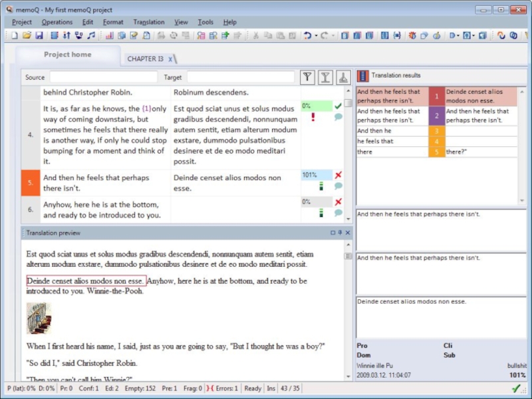This screenshot has height=399, width=532.
Task: Click the Target filter input field
Action: coord(241,77)
